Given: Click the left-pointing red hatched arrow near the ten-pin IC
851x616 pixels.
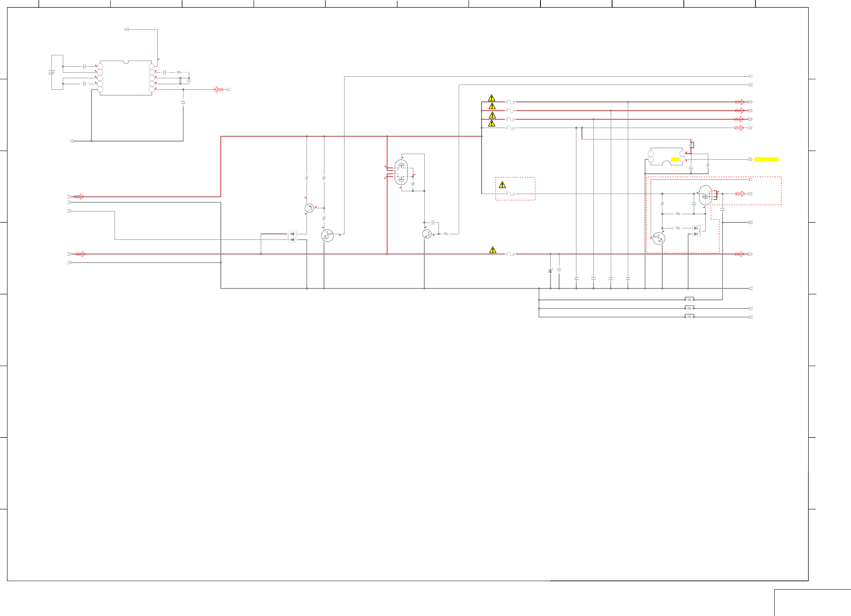Looking at the screenshot, I should 218,90.
